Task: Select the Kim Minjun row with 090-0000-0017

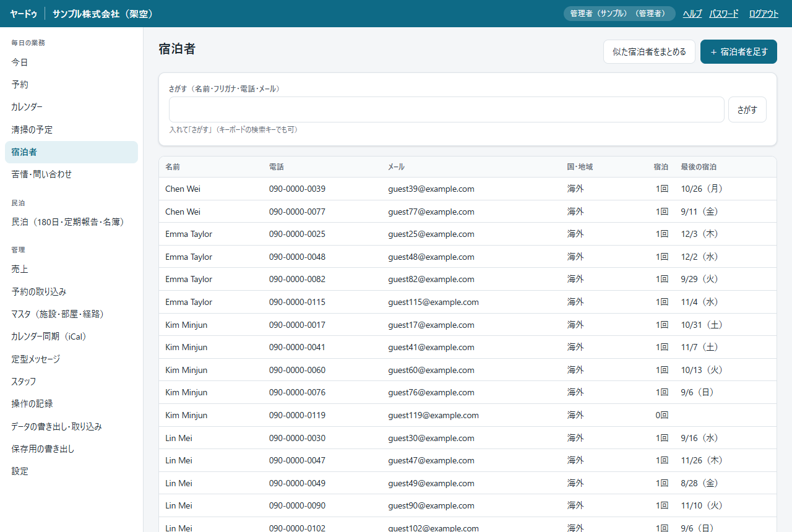Action: click(468, 325)
